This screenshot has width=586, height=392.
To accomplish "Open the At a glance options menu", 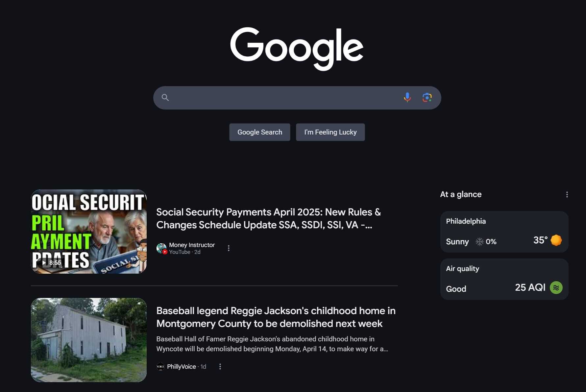I will click(x=567, y=195).
